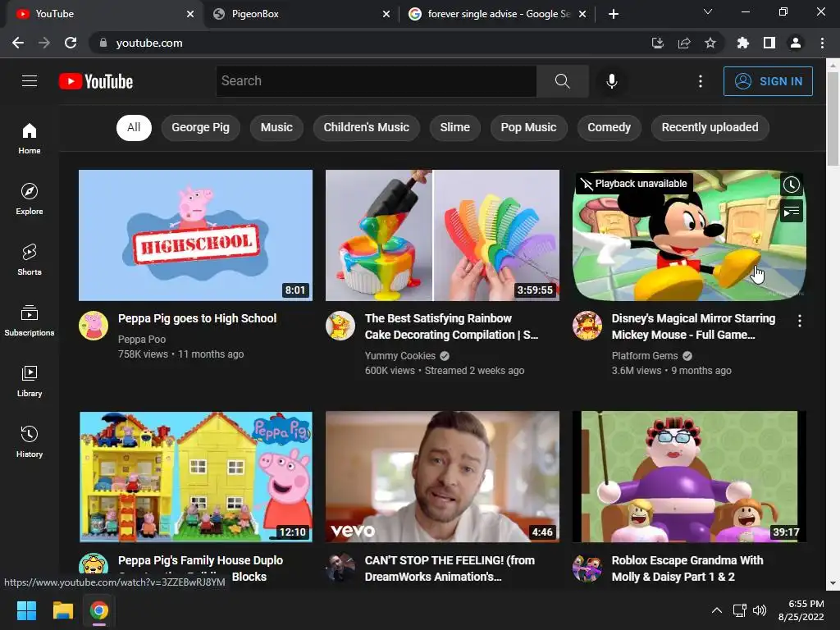This screenshot has height=630, width=840.
Task: Open Yummy Cookies channel name
Action: tap(400, 356)
